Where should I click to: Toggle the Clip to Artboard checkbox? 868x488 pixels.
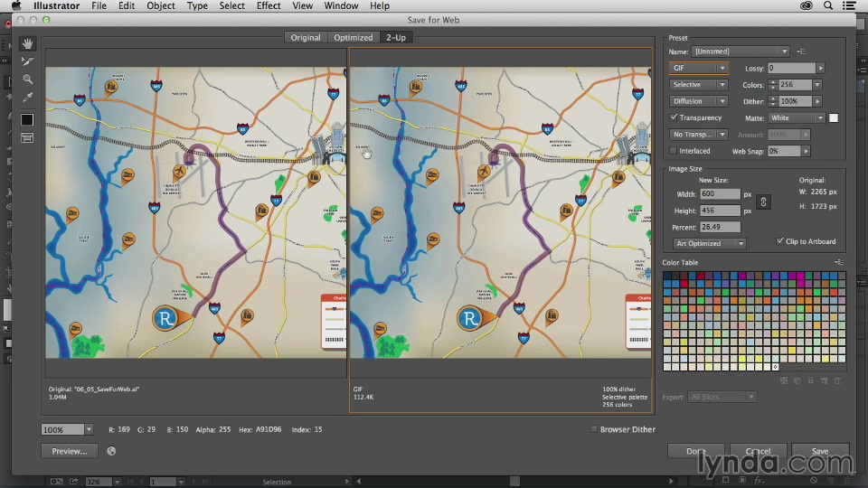point(780,241)
